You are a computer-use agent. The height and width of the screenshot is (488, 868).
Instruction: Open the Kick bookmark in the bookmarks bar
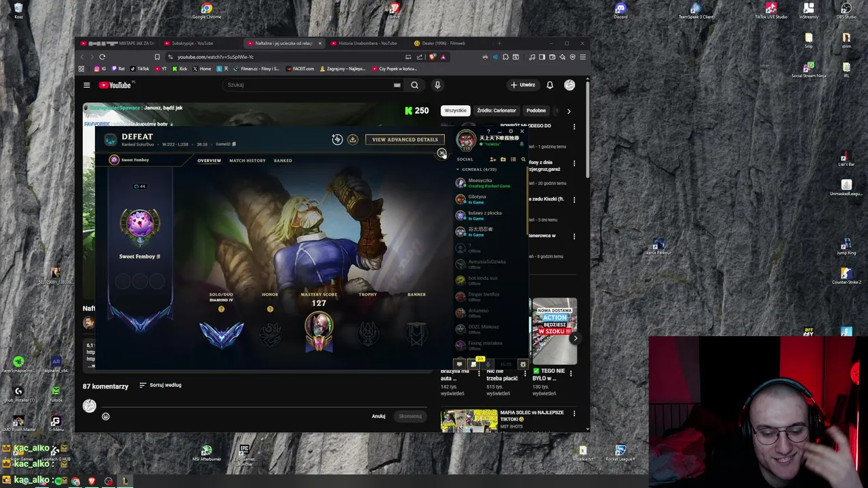click(180, 68)
